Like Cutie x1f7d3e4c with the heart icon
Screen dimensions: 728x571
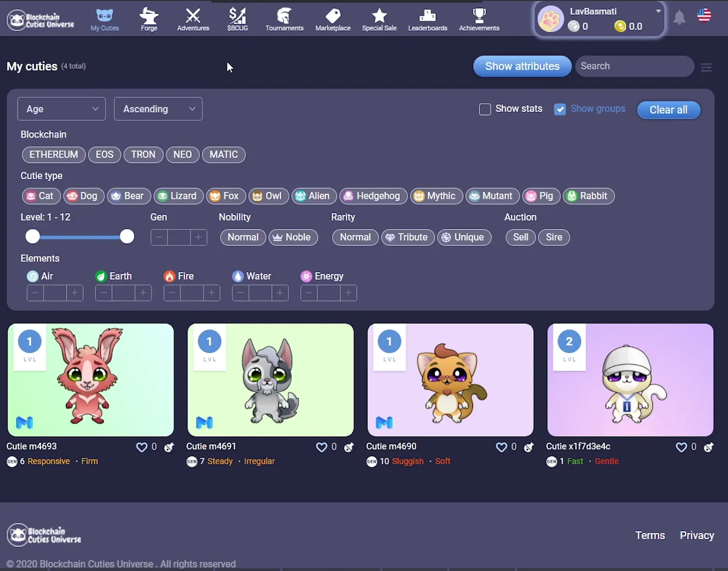[x=681, y=447]
